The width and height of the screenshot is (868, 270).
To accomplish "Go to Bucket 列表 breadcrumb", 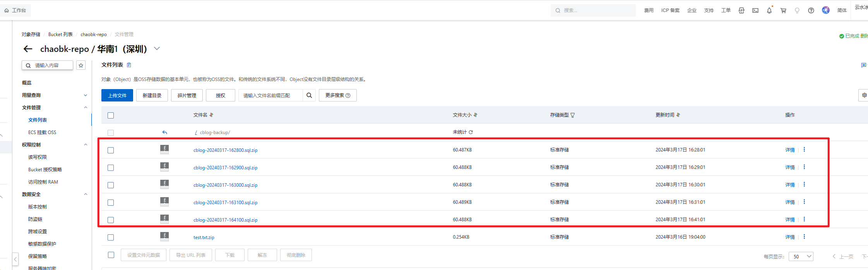I will tap(60, 34).
